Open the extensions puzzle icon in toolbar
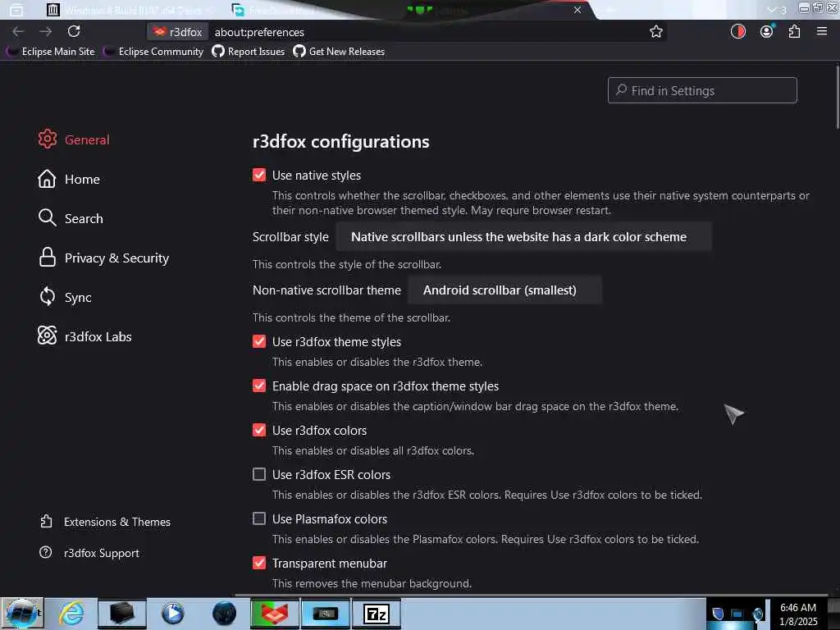The height and width of the screenshot is (630, 840). tap(794, 32)
